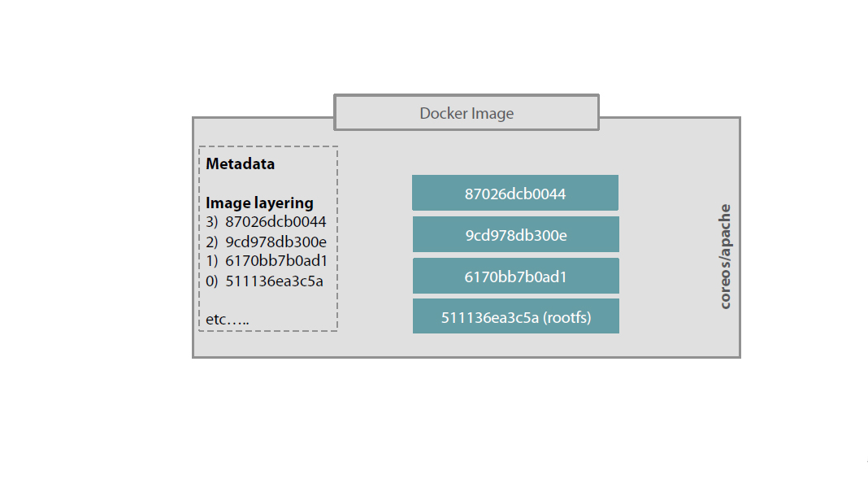This screenshot has width=868, height=488.
Task: Click the "etc….." text under the list
Action: pos(227,320)
